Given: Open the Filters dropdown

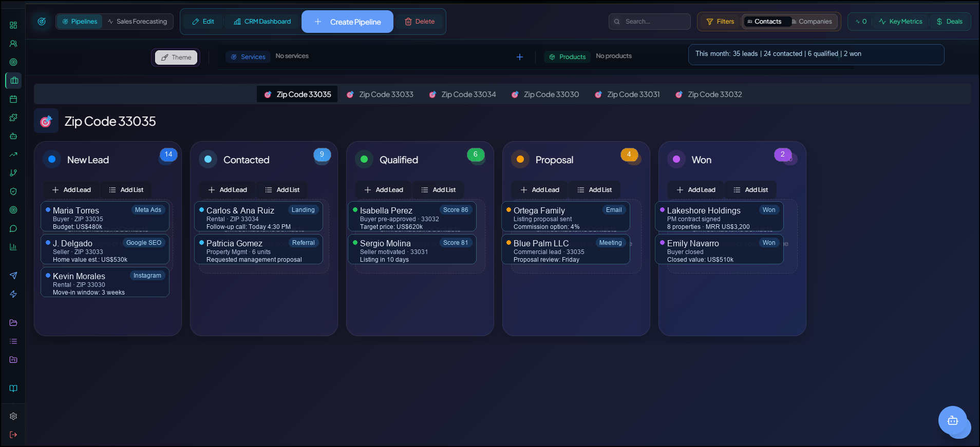Looking at the screenshot, I should pyautogui.click(x=720, y=22).
